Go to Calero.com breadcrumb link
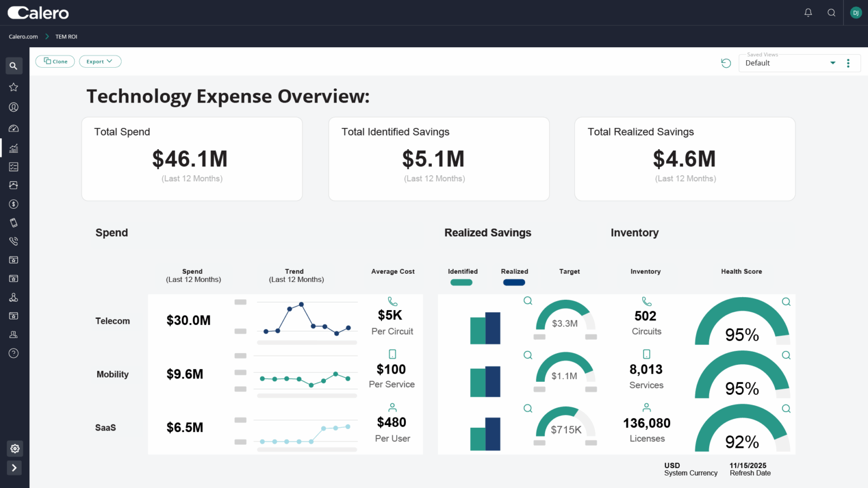Image resolution: width=868 pixels, height=488 pixels. coord(23,37)
